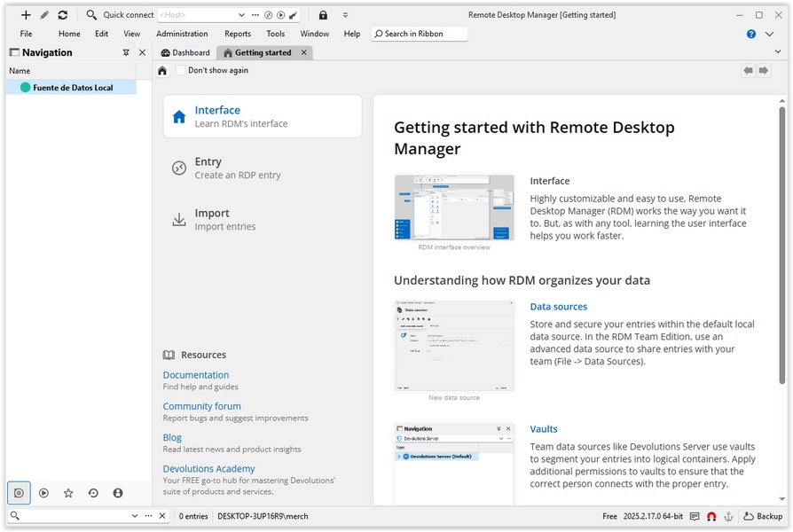Click the lock application padlock icon
Viewport: 793px width, 532px height.
tap(323, 15)
